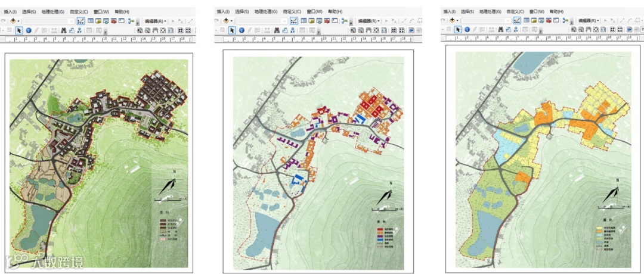Click Zoom Whole Page icon in left window

pyautogui.click(x=163, y=30)
